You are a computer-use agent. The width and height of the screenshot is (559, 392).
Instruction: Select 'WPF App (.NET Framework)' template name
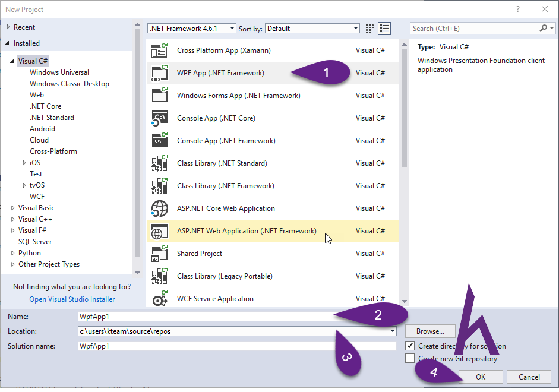220,73
